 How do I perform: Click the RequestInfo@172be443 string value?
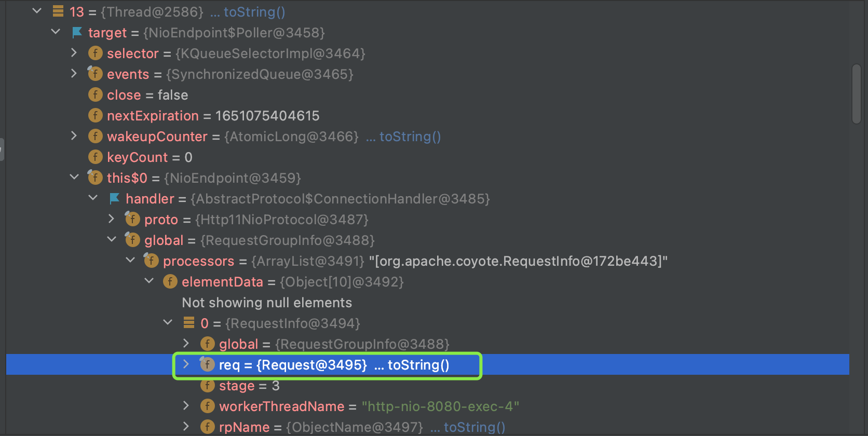pos(518,261)
